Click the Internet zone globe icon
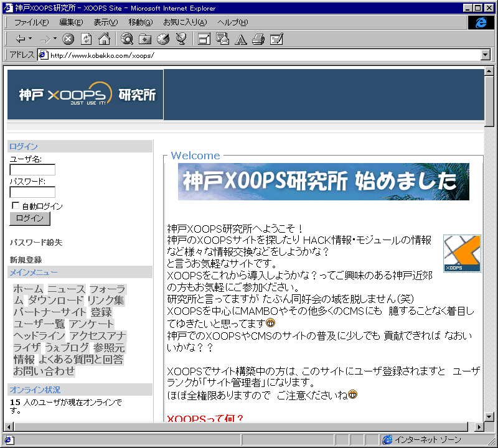 (x=387, y=440)
